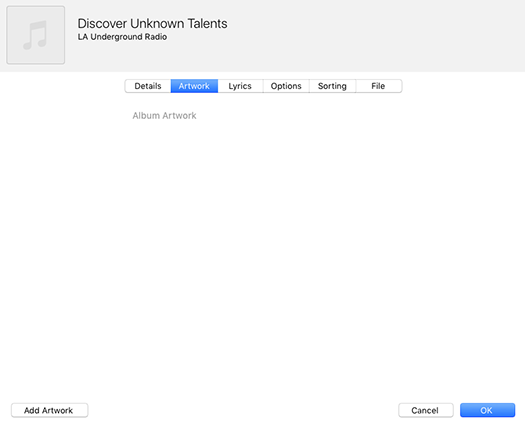Click the word Talents in the title
525x427 pixels.
[207, 24]
